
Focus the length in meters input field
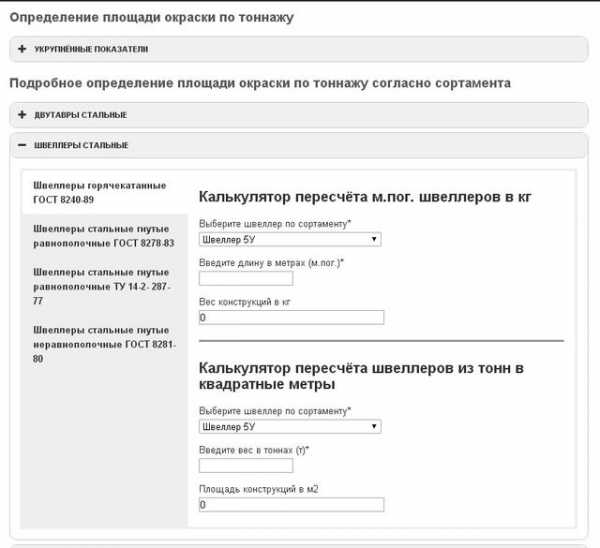point(246,278)
